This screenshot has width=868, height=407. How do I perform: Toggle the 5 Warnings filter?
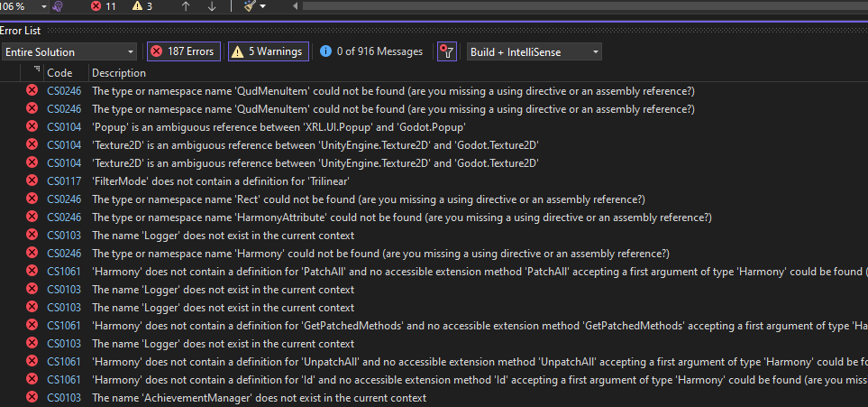click(x=268, y=51)
